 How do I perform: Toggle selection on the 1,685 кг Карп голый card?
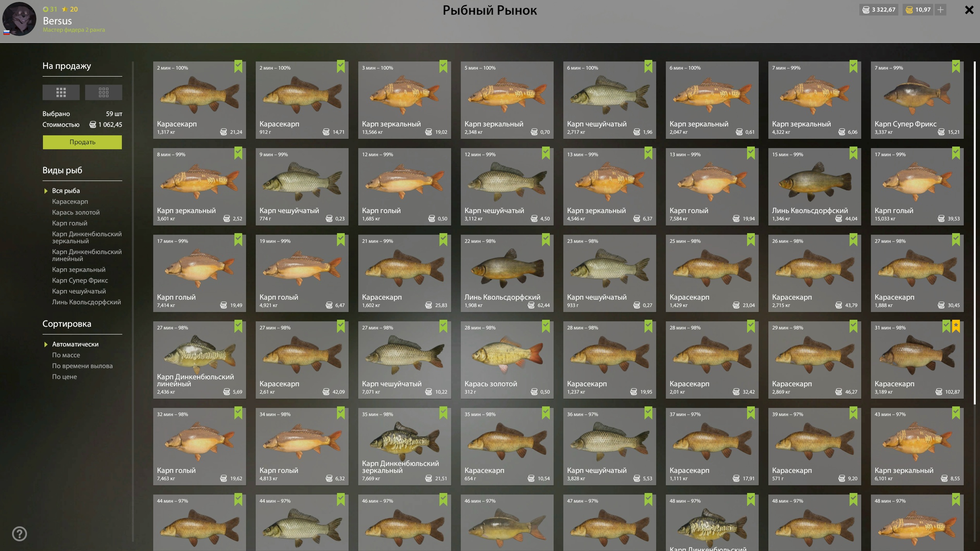coord(404,187)
